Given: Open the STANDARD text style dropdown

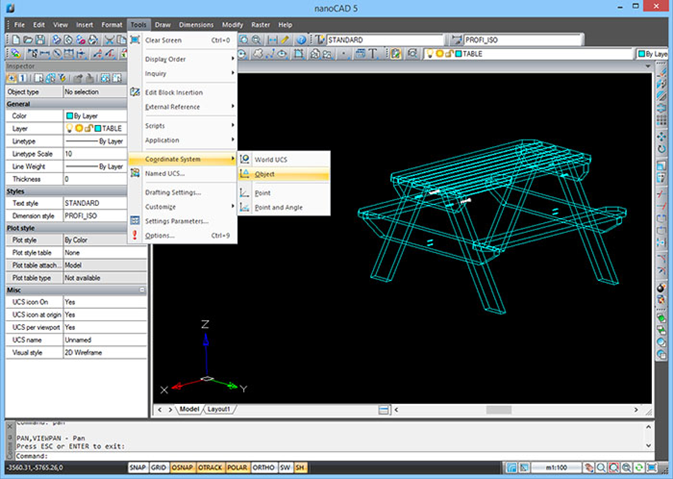Looking at the screenshot, I should 385,40.
